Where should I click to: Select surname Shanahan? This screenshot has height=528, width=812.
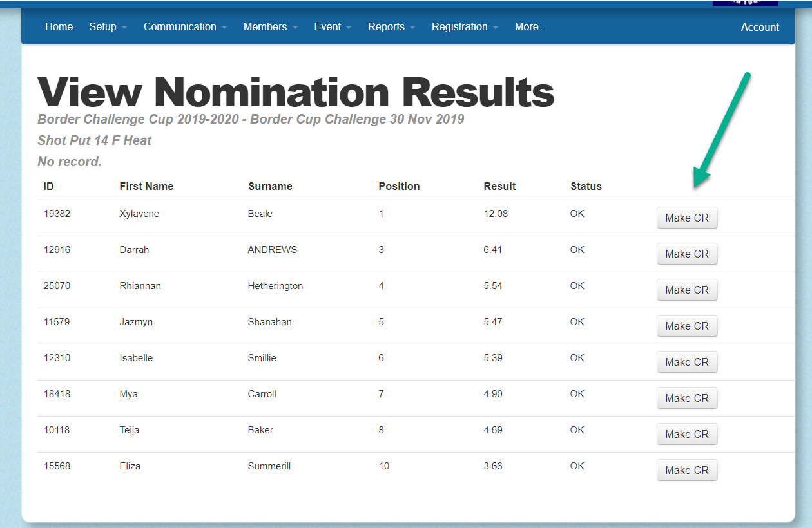269,322
